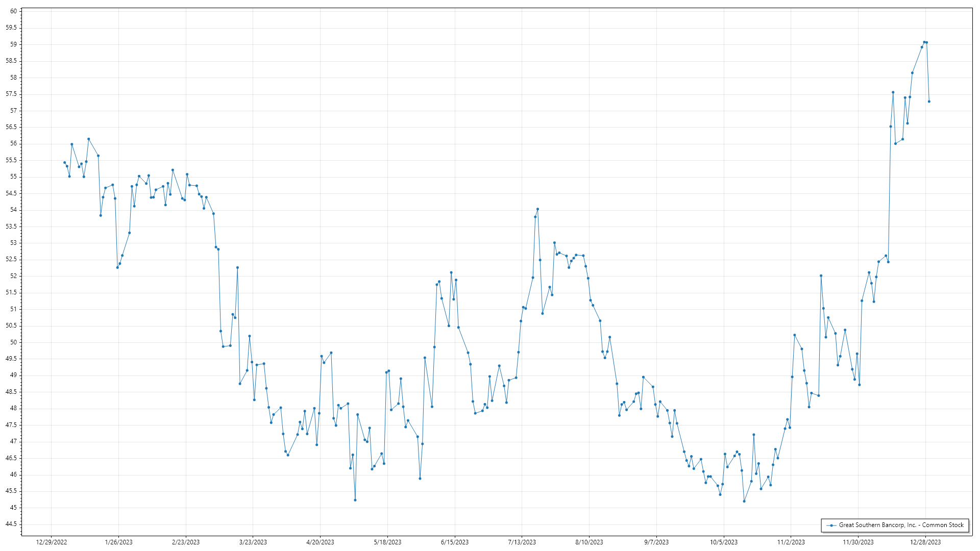The image size is (980, 551).
Task: Click the 57.5 label on the y-axis
Action: [11, 94]
